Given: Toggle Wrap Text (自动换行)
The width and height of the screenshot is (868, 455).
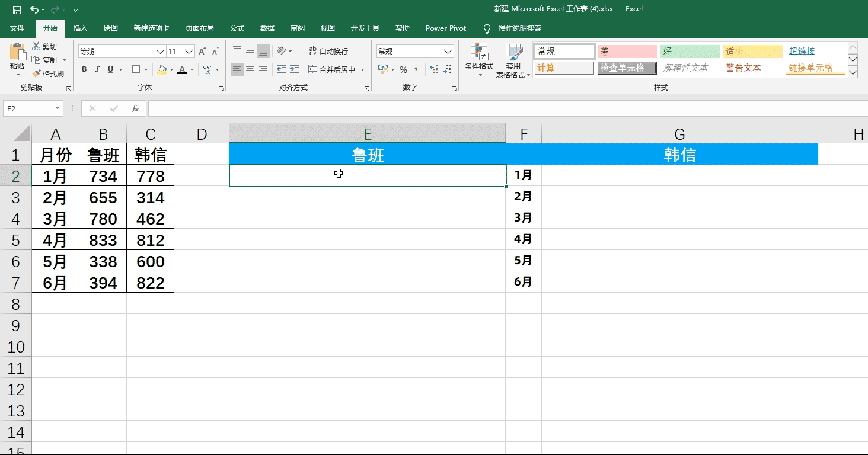Looking at the screenshot, I should [x=328, y=52].
